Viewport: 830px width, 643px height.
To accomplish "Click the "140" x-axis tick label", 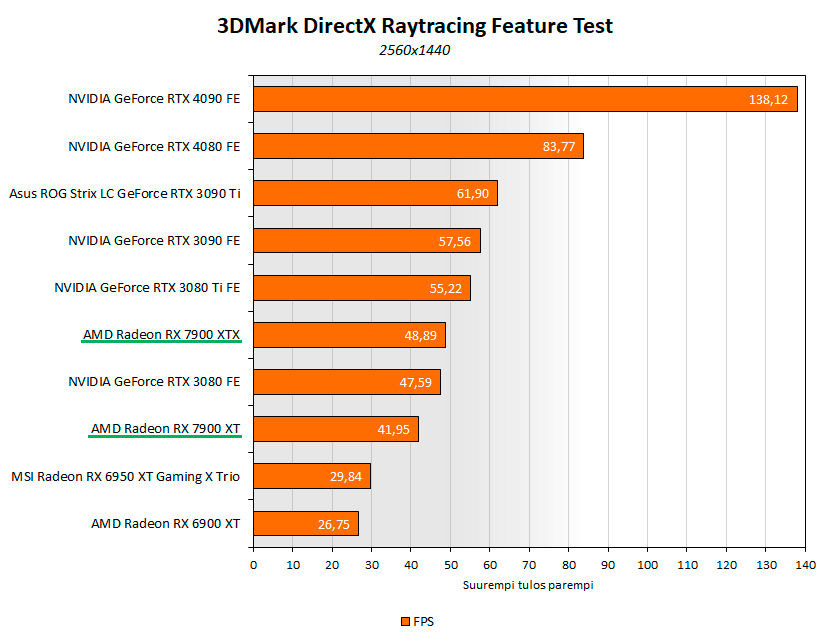I will [x=806, y=565].
